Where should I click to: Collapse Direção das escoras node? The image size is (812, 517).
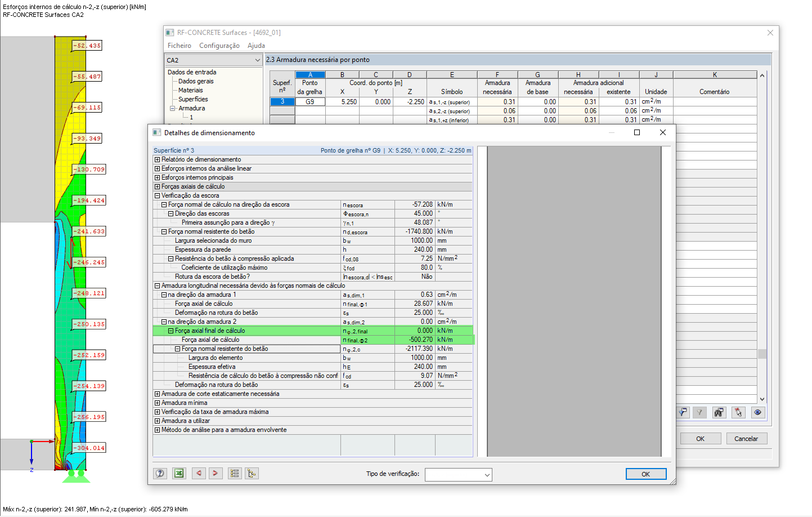pos(171,213)
